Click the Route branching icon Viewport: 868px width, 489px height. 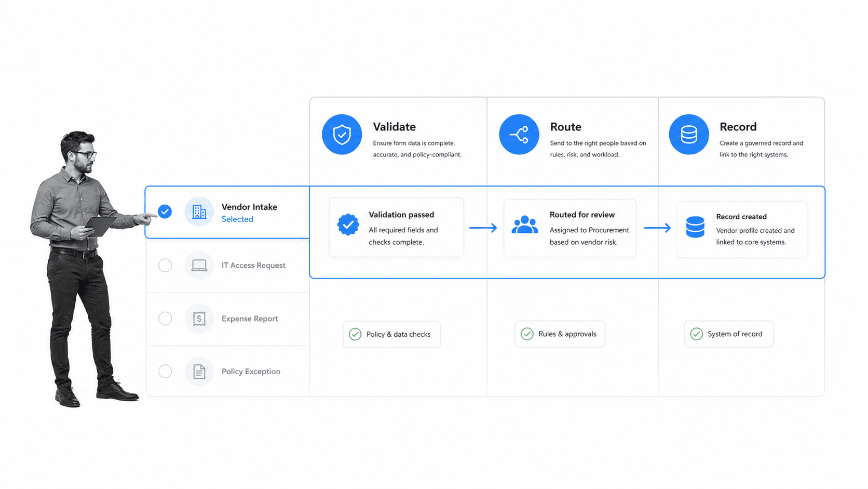point(519,135)
